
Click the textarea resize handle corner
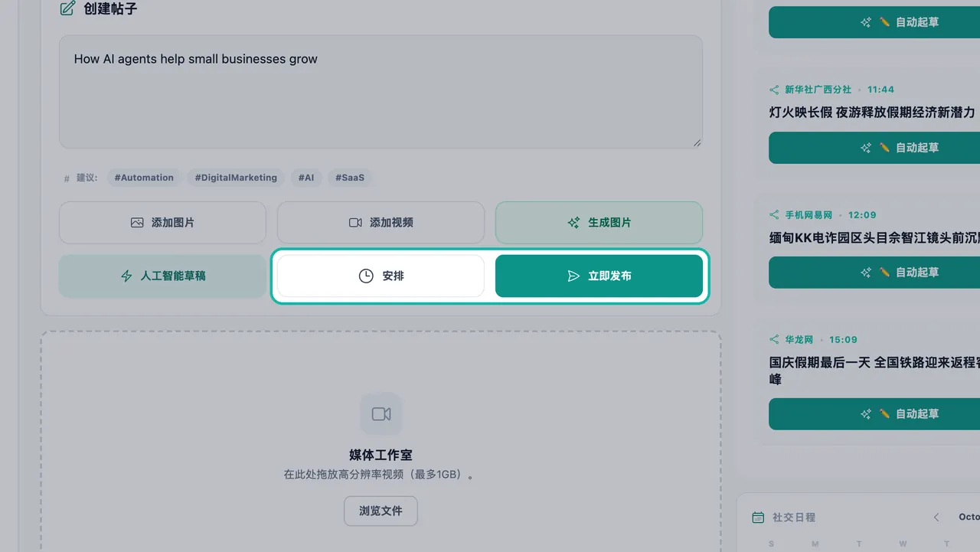click(x=697, y=142)
